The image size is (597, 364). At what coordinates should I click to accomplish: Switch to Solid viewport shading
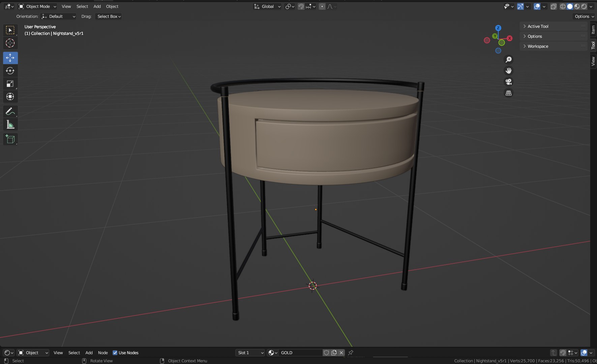point(570,6)
